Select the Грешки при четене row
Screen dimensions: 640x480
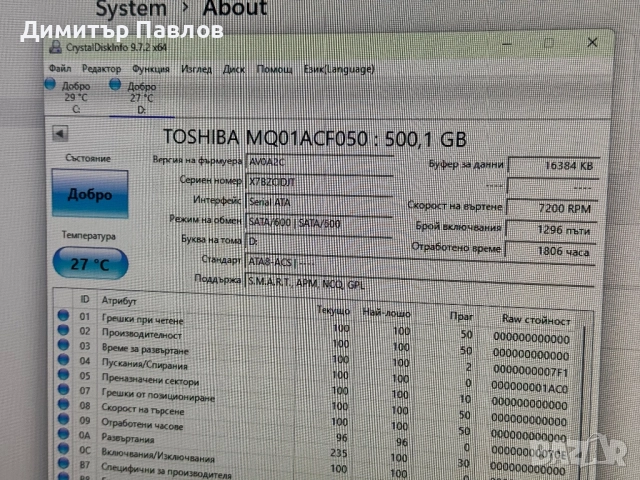click(314, 327)
